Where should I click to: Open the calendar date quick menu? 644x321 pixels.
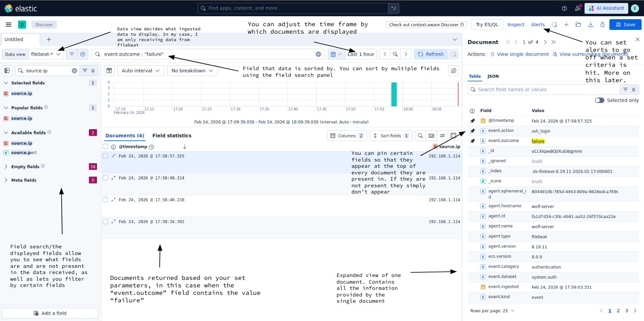tap(336, 54)
